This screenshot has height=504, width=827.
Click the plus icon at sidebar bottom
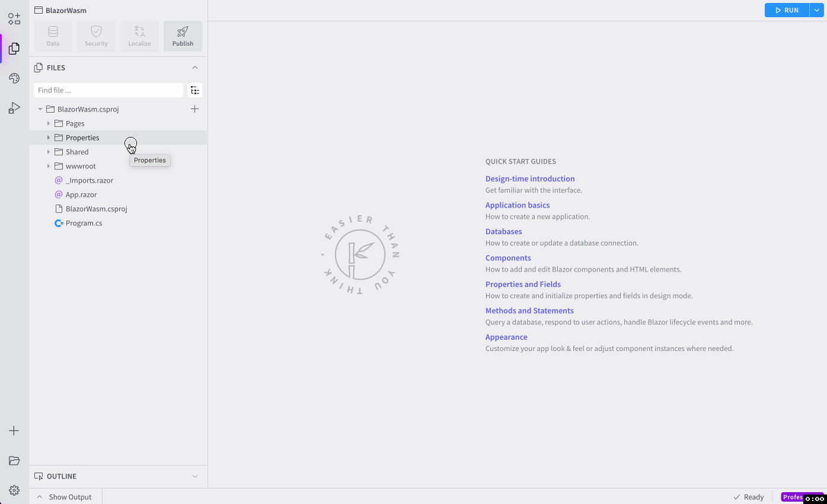tap(14, 431)
